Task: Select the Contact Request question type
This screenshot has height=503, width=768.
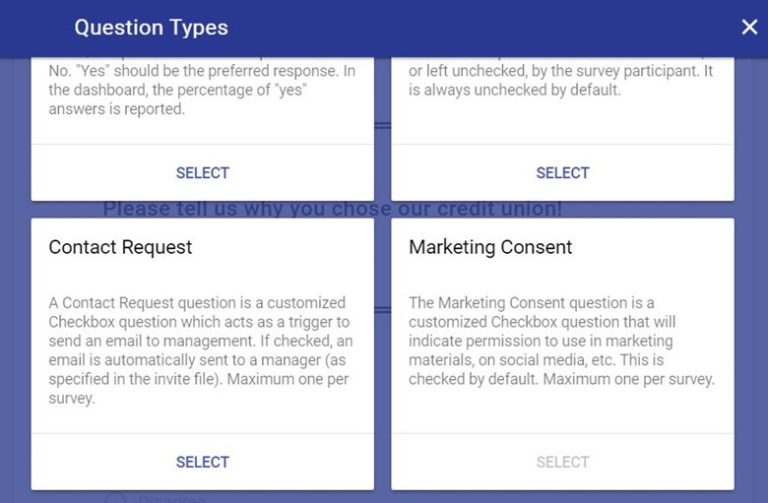Action: point(202,462)
